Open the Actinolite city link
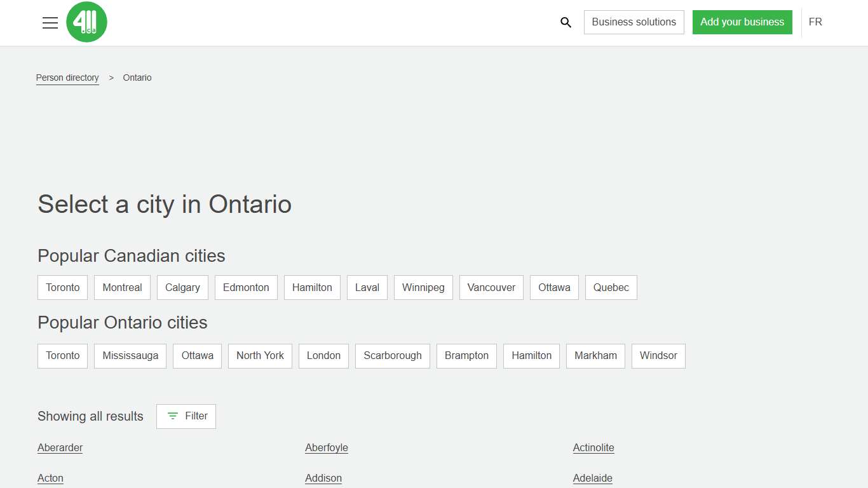868x488 pixels. click(593, 447)
